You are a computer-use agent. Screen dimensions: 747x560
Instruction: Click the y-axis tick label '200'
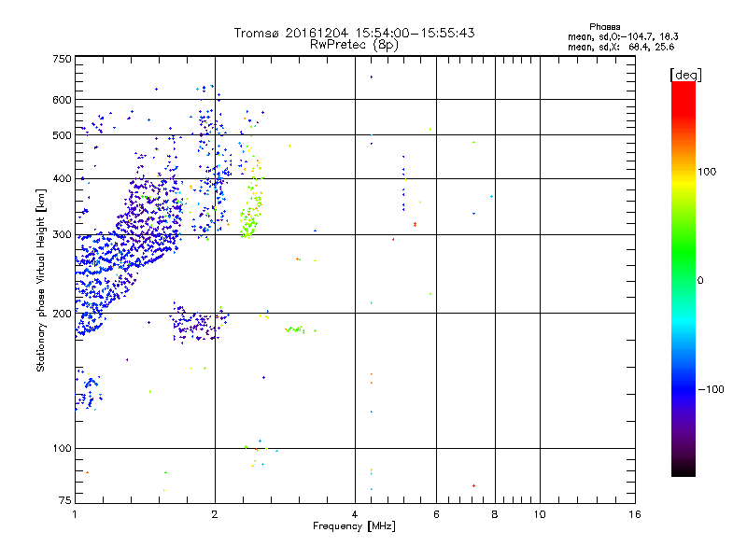point(62,314)
